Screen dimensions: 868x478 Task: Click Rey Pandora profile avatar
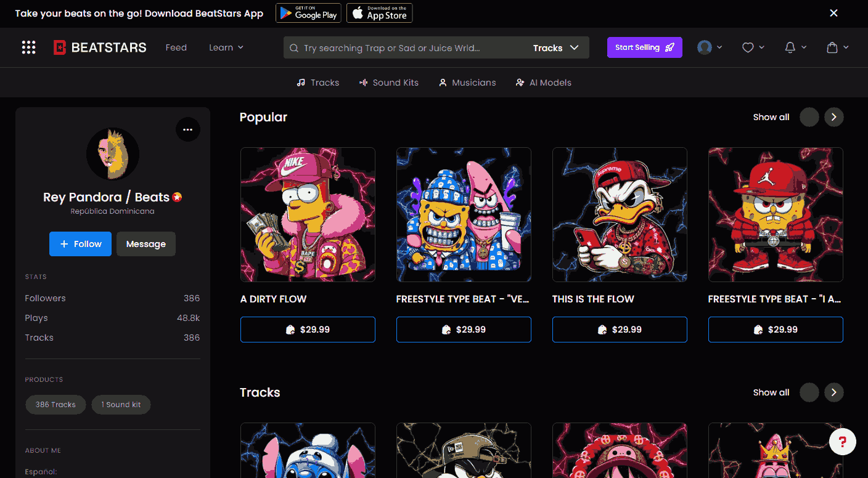click(x=113, y=154)
